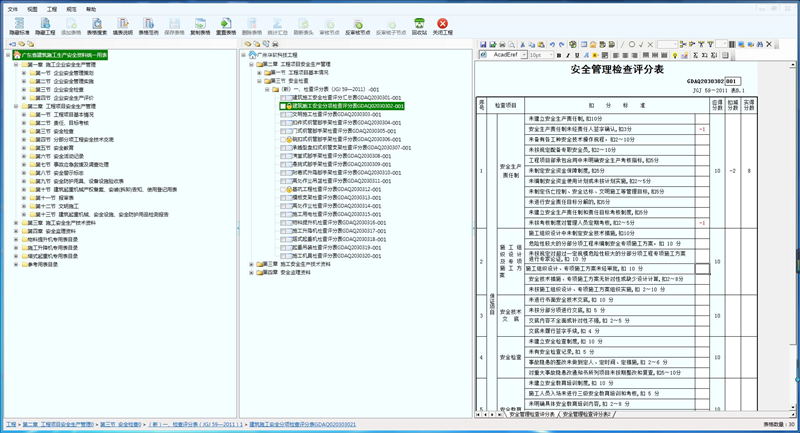Click the -1 deduction cell for 安全生产责任制未经责任人签字确认
The width and height of the screenshot is (800, 433).
pos(702,130)
